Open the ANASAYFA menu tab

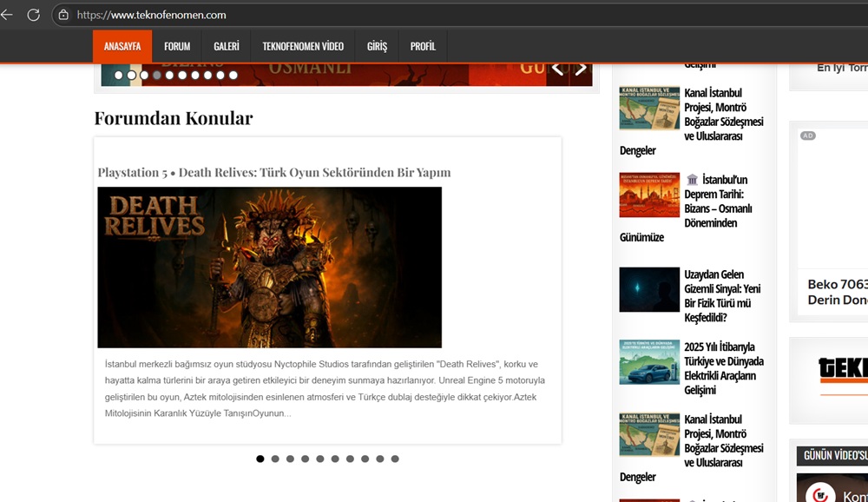122,47
